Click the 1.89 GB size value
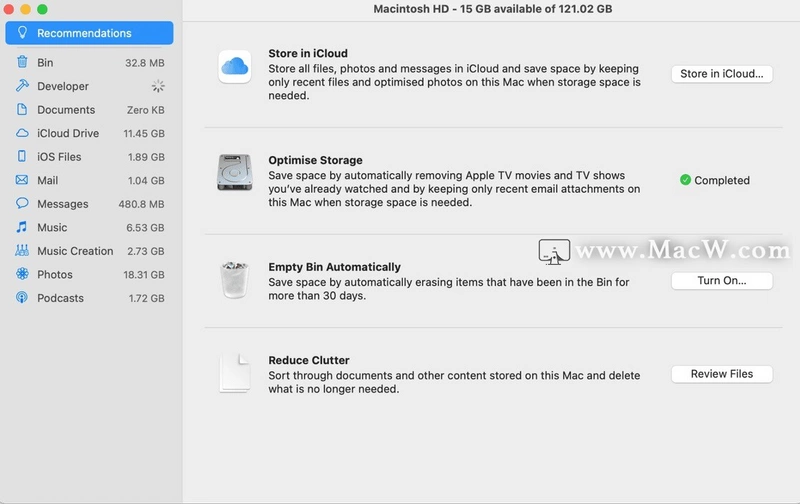 tap(146, 157)
